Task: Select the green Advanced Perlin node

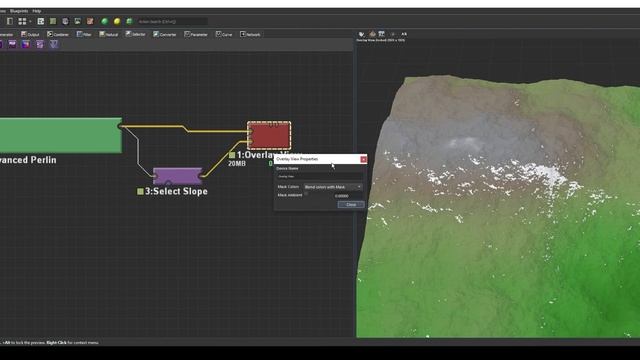Action: tap(60, 136)
